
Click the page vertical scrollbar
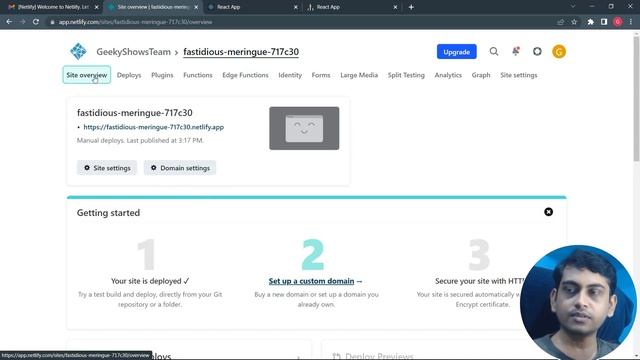click(636, 99)
